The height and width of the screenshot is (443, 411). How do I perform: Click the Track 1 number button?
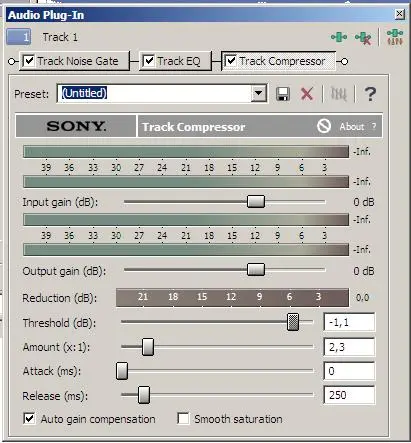click(x=19, y=37)
